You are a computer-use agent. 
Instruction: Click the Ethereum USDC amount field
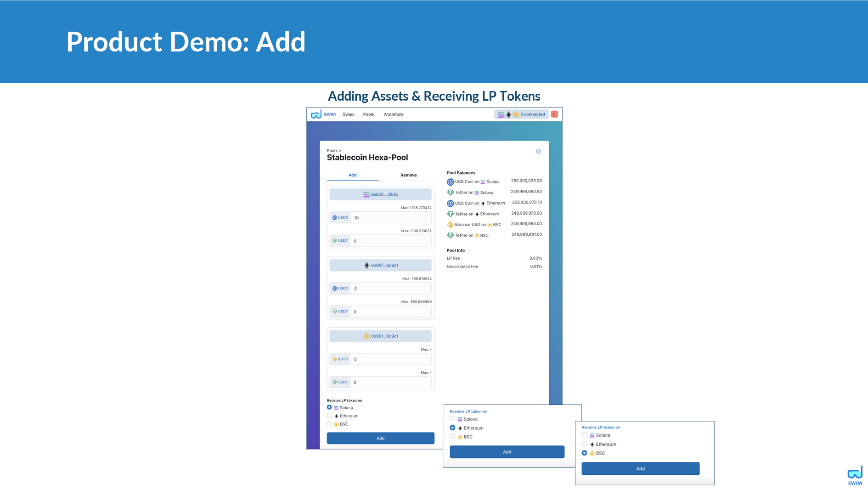point(391,289)
